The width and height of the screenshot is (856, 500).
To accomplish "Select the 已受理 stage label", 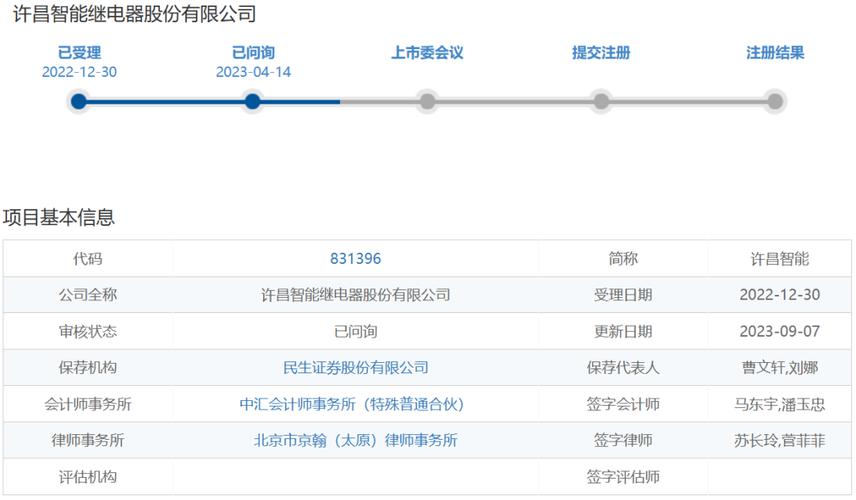I will pyautogui.click(x=79, y=53).
